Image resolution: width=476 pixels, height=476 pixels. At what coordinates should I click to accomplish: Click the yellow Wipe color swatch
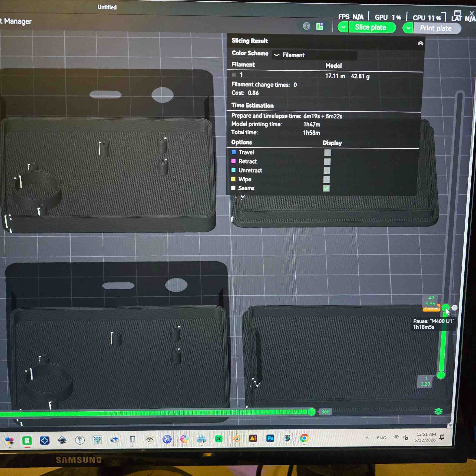(233, 179)
